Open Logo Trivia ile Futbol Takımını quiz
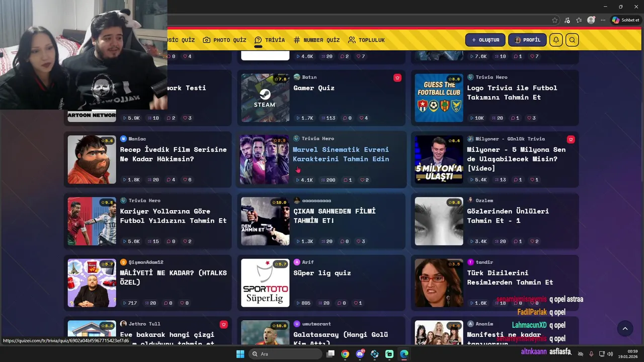This screenshot has height=362, width=644. point(512,93)
